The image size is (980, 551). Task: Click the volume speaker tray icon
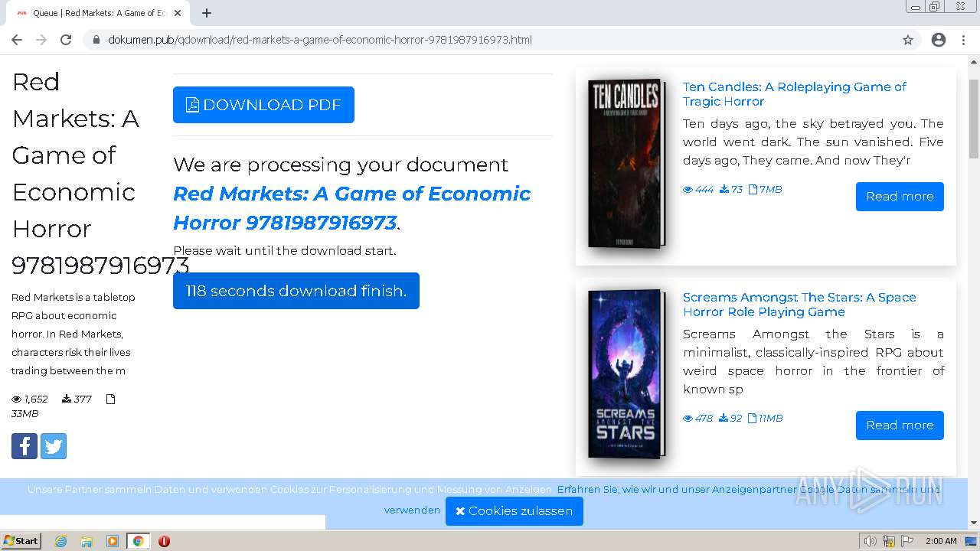(x=870, y=541)
